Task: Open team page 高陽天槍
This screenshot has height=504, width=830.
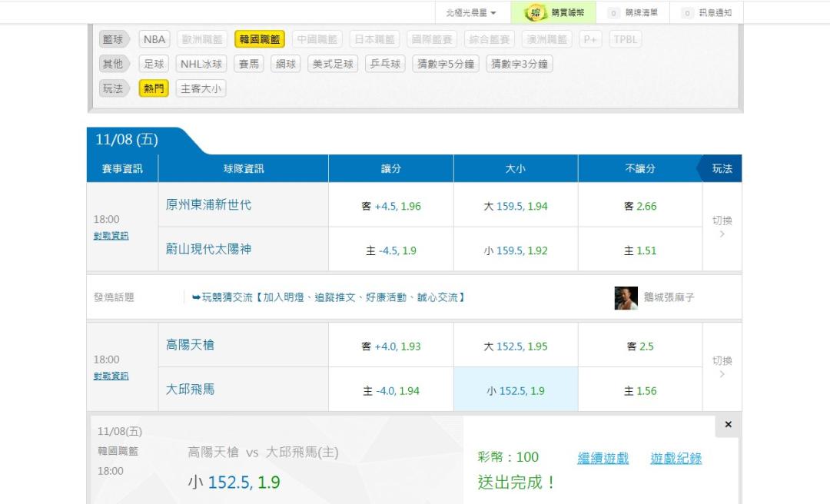Action: click(x=190, y=345)
